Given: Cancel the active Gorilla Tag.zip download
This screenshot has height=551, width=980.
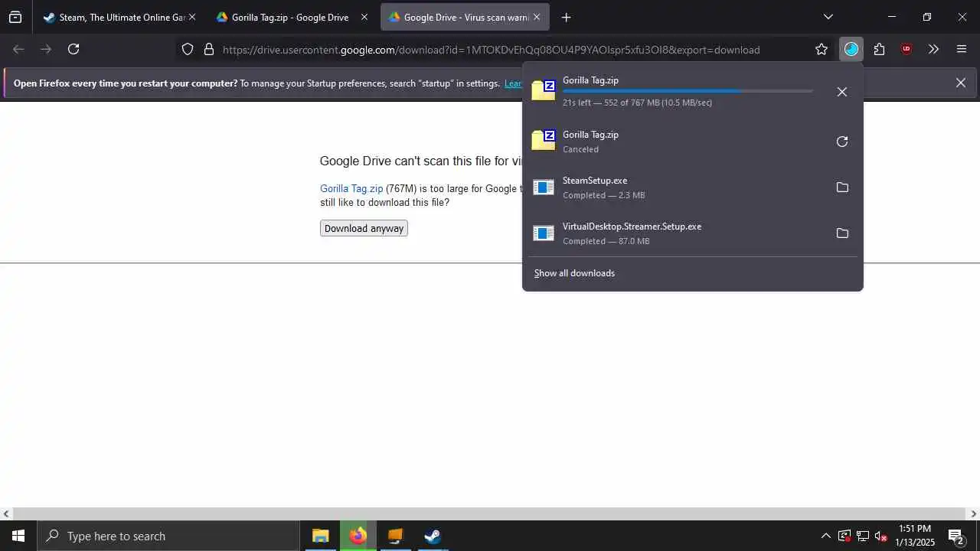Looking at the screenshot, I should pos(842,92).
